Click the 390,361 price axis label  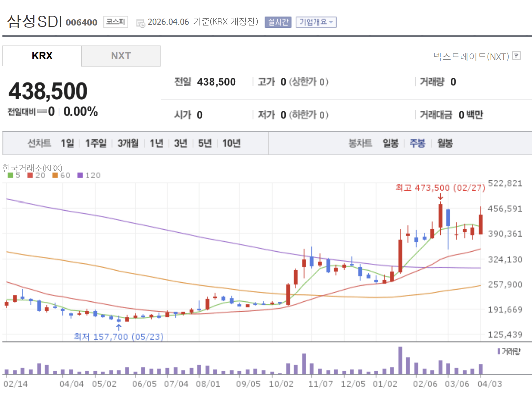[x=505, y=234]
